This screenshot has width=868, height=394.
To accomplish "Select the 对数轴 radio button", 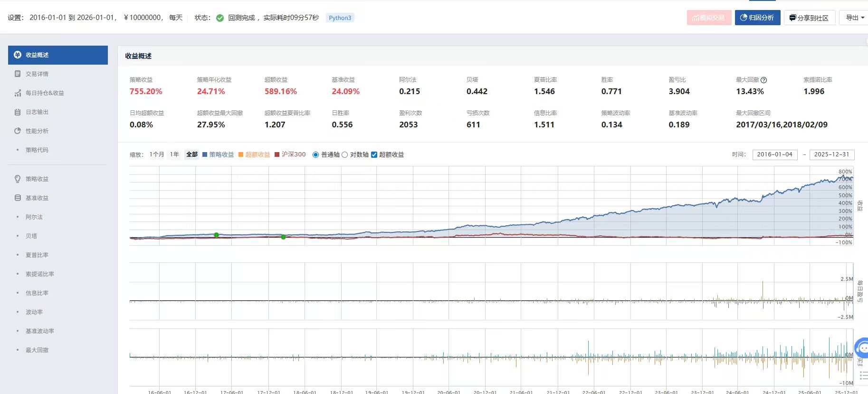I will [x=345, y=155].
